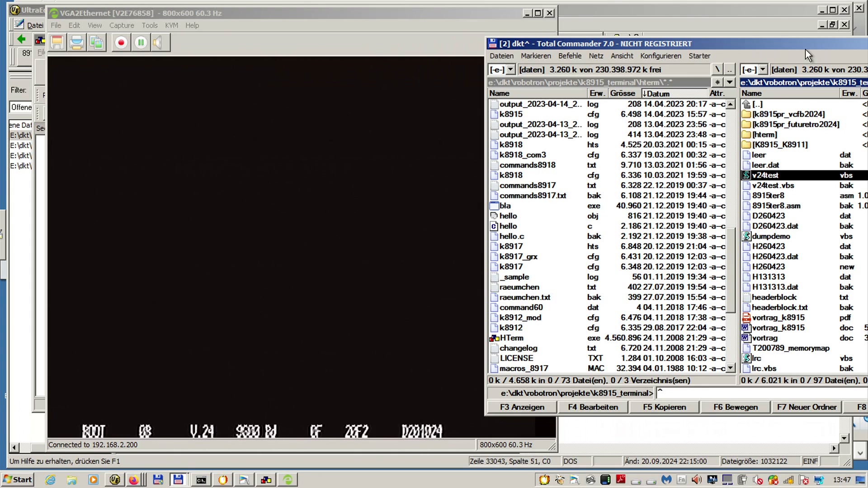Open Dateien menu in Total Commander
This screenshot has height=488, width=868.
[x=501, y=56]
